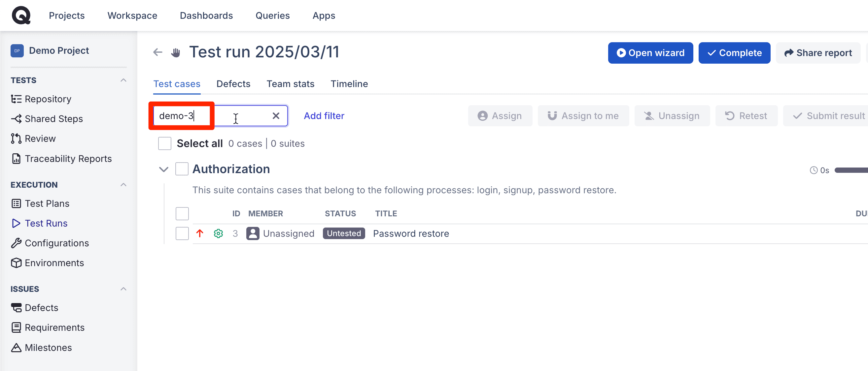Click the green gear icon on case 3
Viewport: 868px width, 371px height.
[x=218, y=233]
